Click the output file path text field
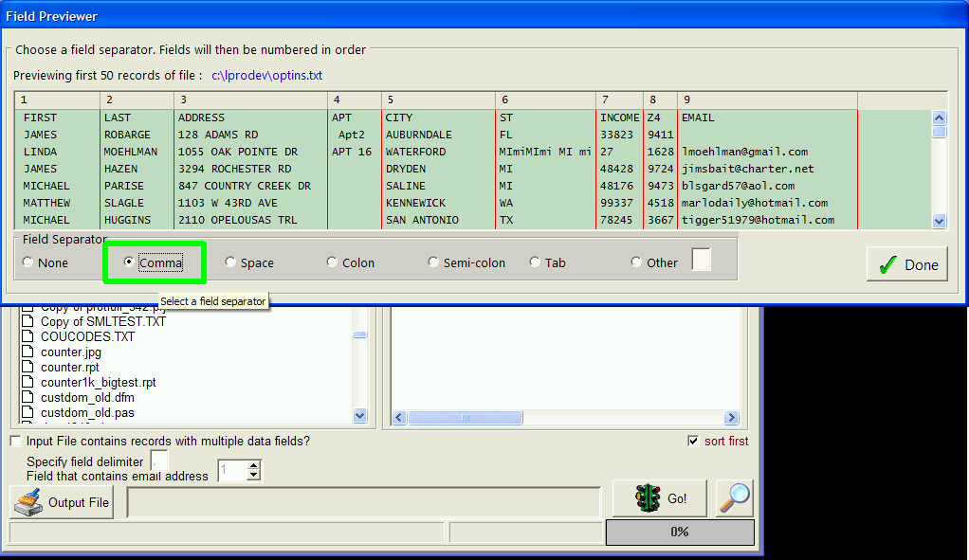Viewport: 969px width, 560px height. coord(363,502)
